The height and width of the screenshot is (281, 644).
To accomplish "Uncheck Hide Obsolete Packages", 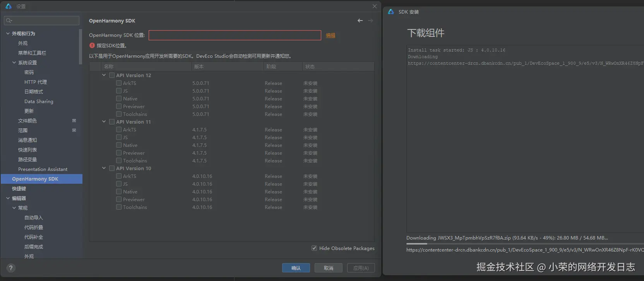I will coord(314,248).
